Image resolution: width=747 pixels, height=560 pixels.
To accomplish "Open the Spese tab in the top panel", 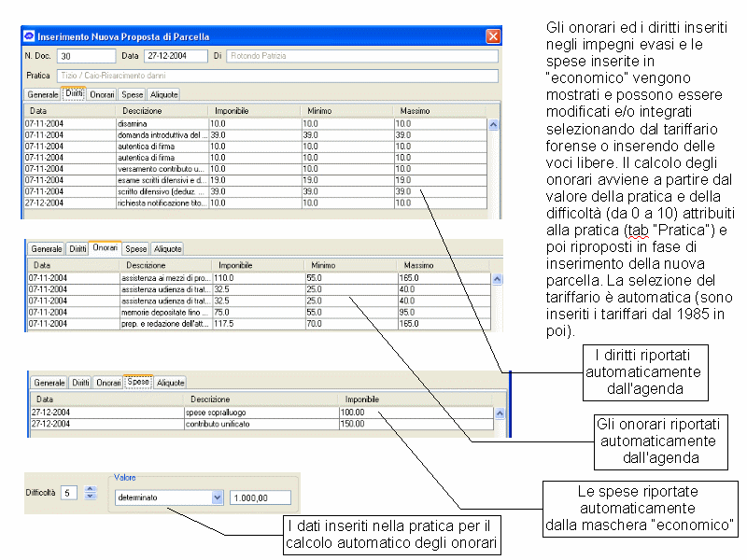I will 132,95.
